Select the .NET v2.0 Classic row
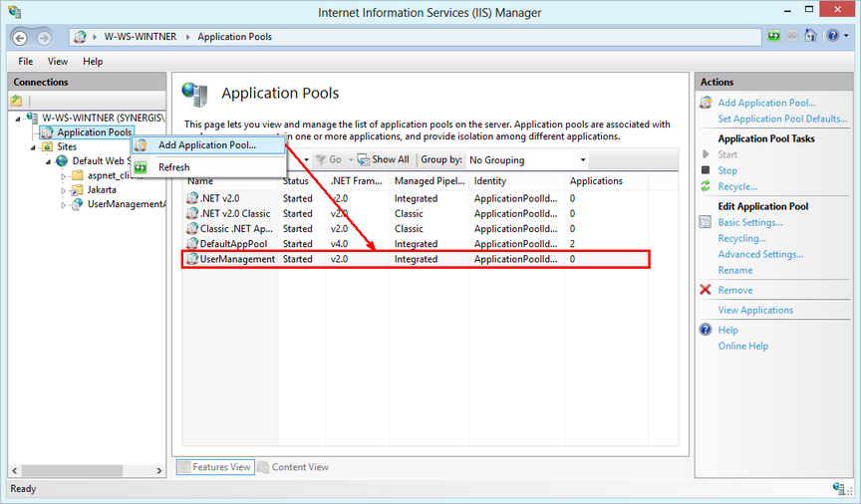The width and height of the screenshot is (861, 504). point(416,213)
